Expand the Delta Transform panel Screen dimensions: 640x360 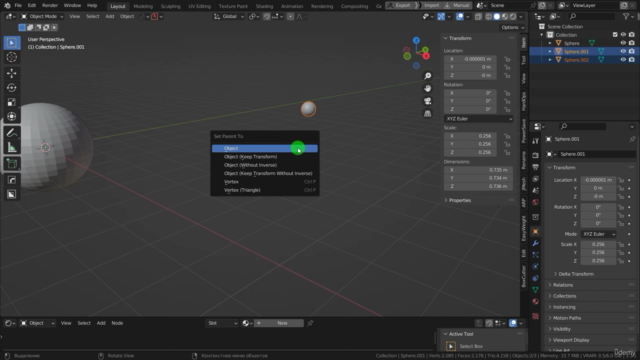click(576, 274)
